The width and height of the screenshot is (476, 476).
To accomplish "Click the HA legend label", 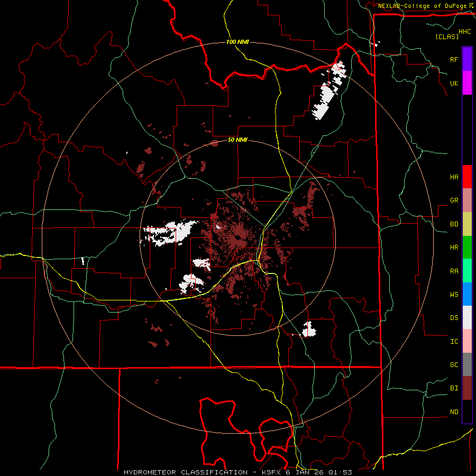I will 454,177.
